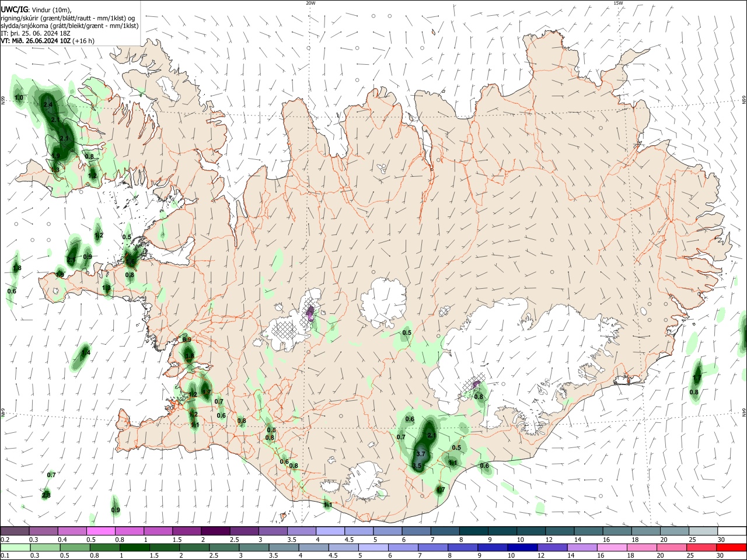Click the '0.2' label under the upper legend
Screen dimensions: 747x560
pyautogui.click(x=5, y=540)
